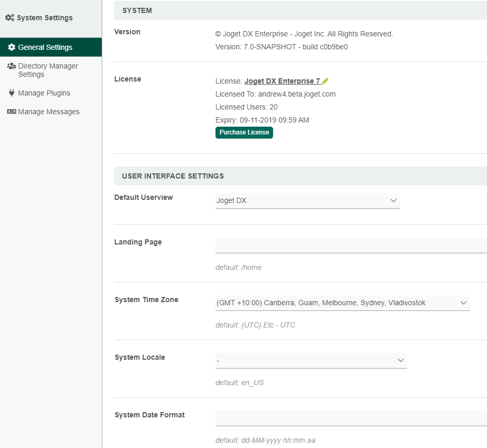Click the gear icon for General Settings
Image resolution: width=487 pixels, height=448 pixels.
[11, 47]
